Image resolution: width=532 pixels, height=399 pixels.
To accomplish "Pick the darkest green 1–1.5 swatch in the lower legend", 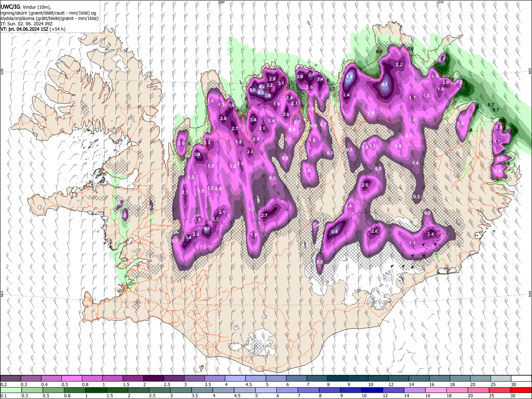I will point(96,390).
